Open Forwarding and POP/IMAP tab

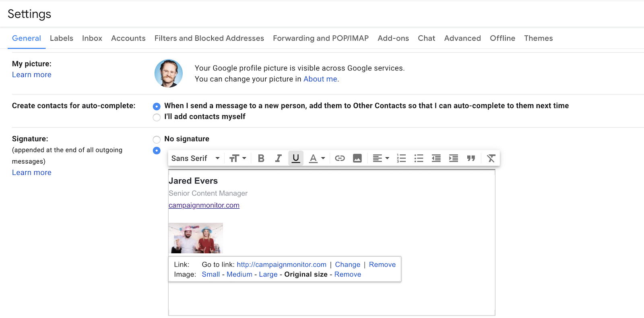[x=321, y=38]
